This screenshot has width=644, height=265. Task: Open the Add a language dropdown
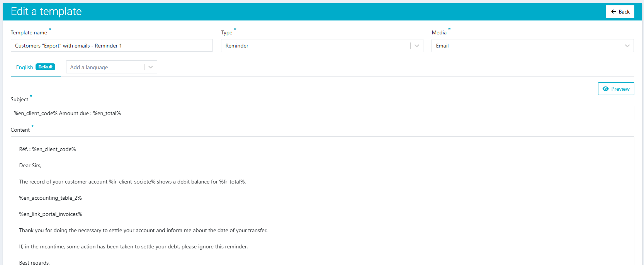(x=111, y=67)
